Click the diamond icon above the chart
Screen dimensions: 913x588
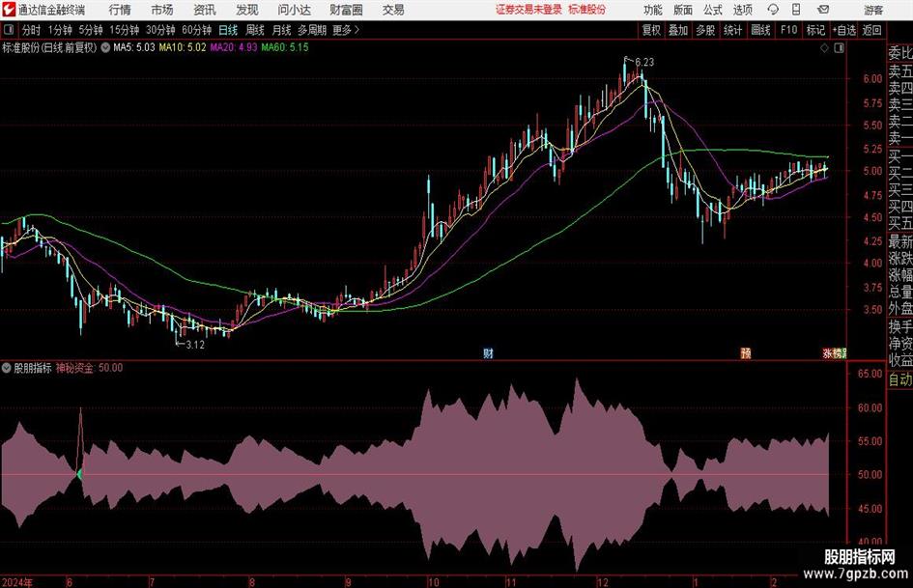tap(824, 48)
